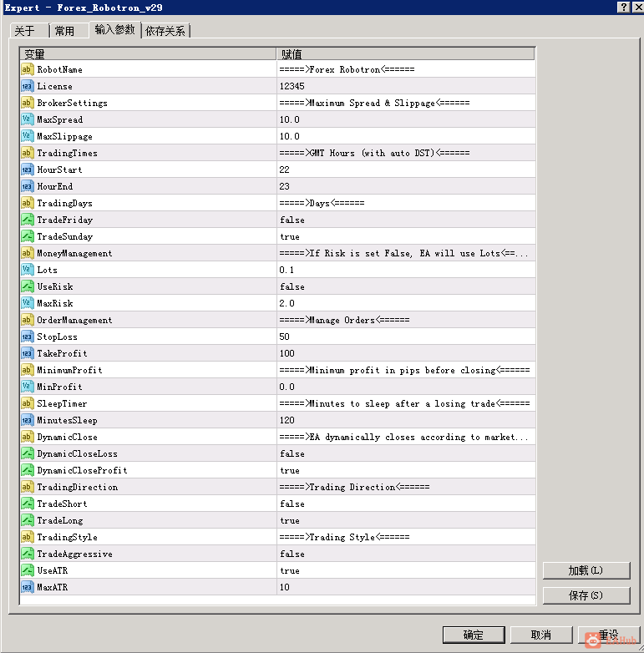Click the boolean icon beside TradeShort
The height and width of the screenshot is (653, 644).
[x=27, y=504]
